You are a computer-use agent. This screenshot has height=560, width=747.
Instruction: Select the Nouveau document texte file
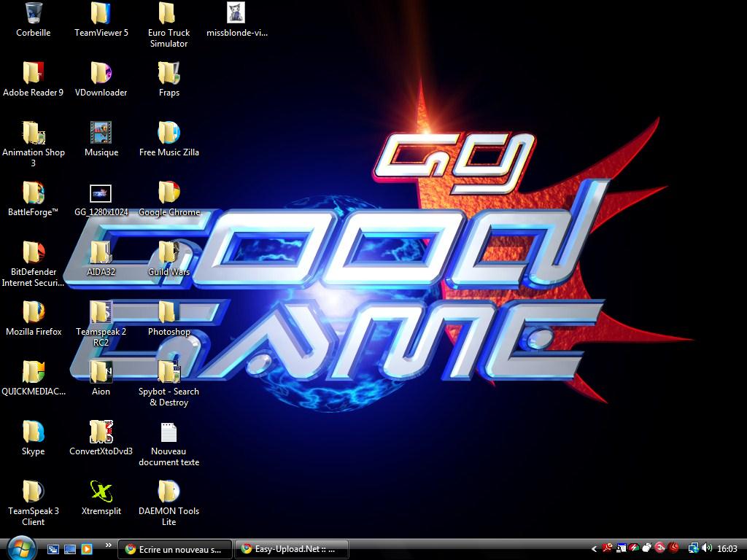pos(169,432)
